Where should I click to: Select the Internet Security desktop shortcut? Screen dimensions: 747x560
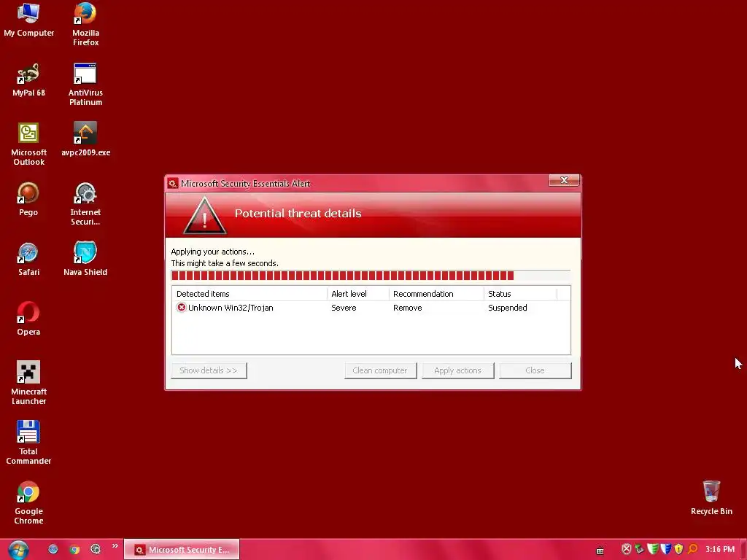(x=85, y=204)
